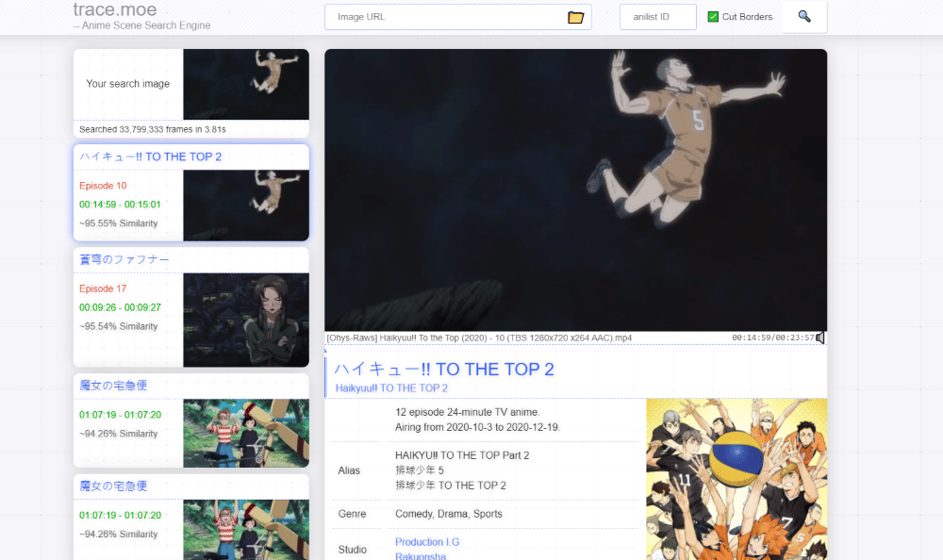
Task: Click the Haikyu volleyball cover art poster
Action: 736,479
